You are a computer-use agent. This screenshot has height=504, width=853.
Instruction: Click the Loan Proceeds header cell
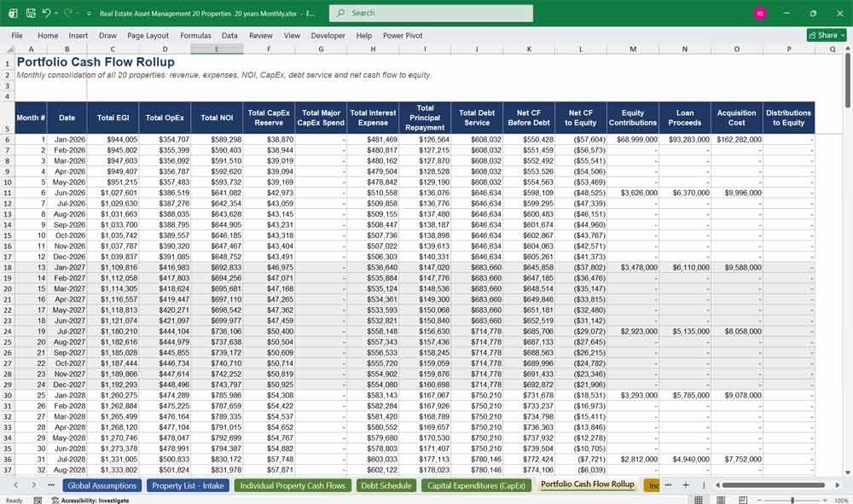(x=685, y=118)
